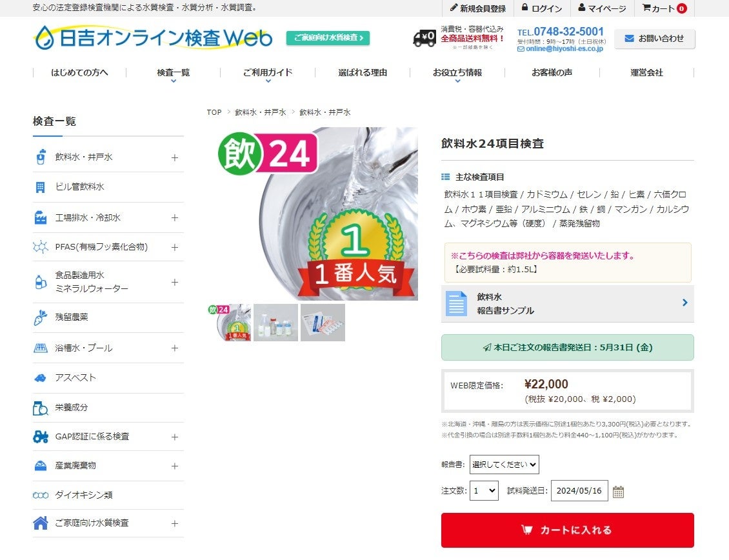Screen dimensions: 729x560
Task: Click the ビル管飲料水 building icon
Action: pos(41,187)
